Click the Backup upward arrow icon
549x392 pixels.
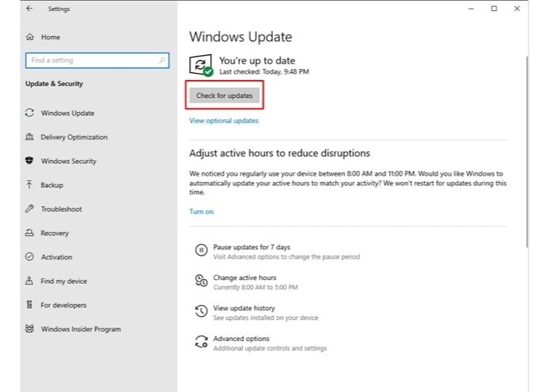pos(30,184)
